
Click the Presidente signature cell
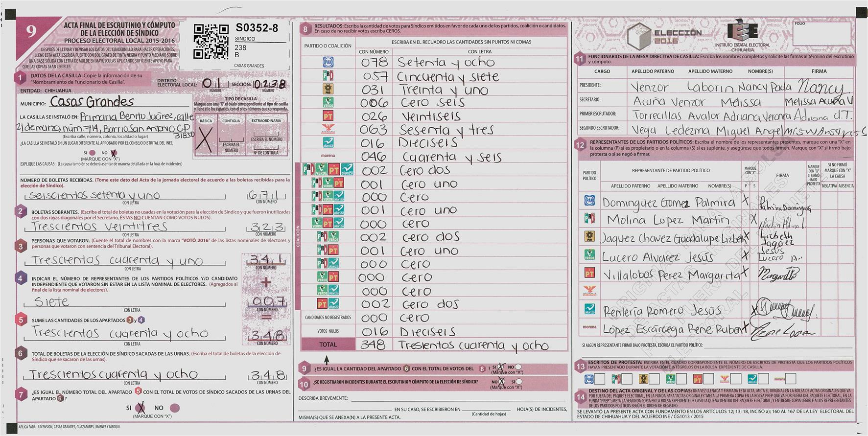point(820,86)
